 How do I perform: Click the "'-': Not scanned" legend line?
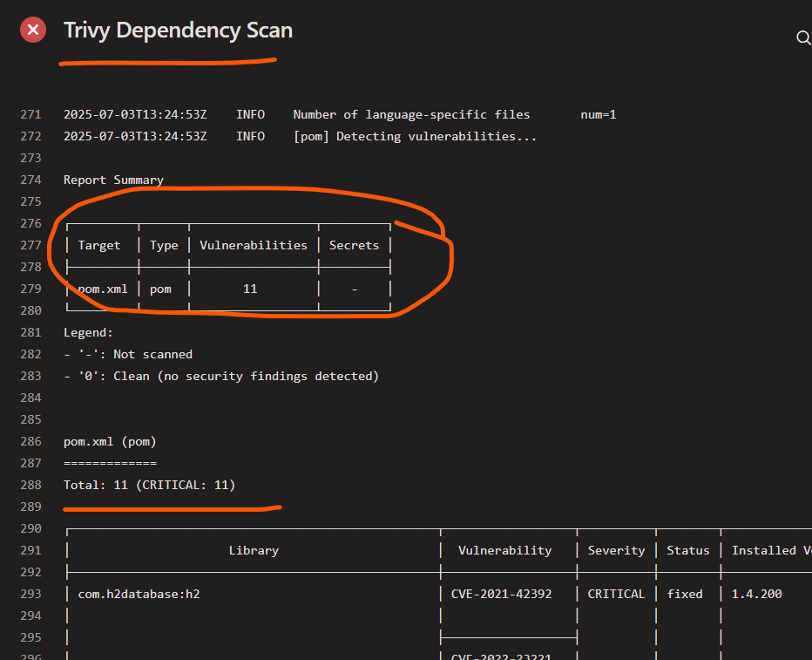click(128, 354)
